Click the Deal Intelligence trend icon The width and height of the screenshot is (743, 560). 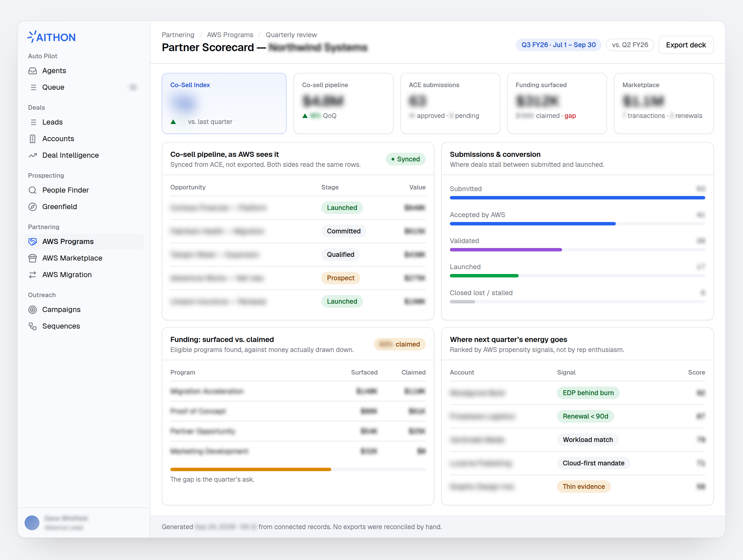[x=33, y=155]
